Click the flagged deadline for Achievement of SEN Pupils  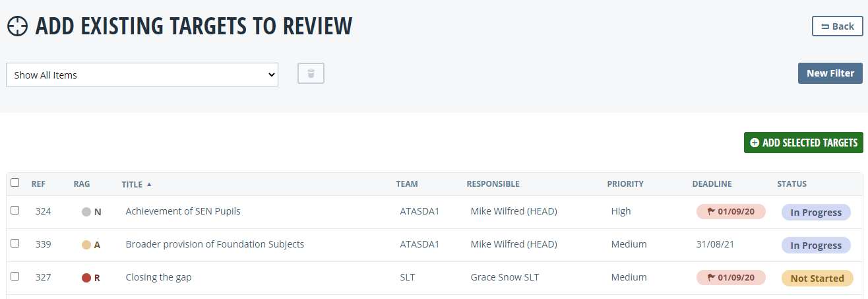coord(731,212)
